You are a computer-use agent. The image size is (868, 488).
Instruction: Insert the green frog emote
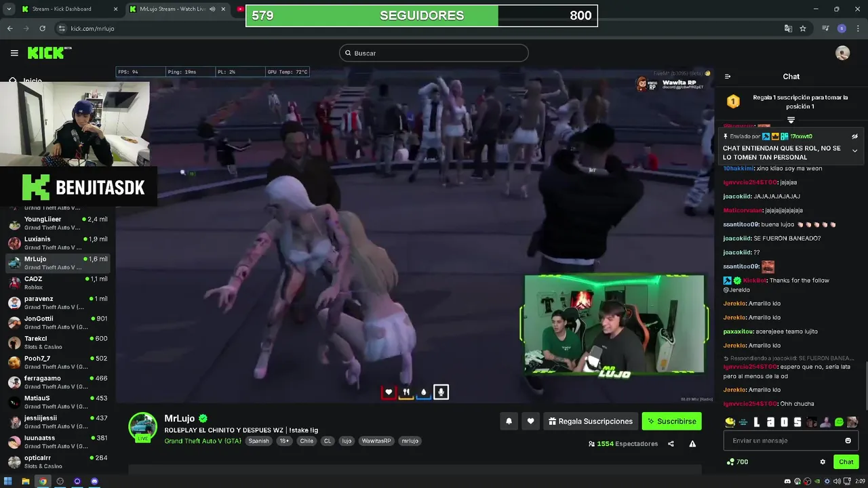[x=839, y=422]
